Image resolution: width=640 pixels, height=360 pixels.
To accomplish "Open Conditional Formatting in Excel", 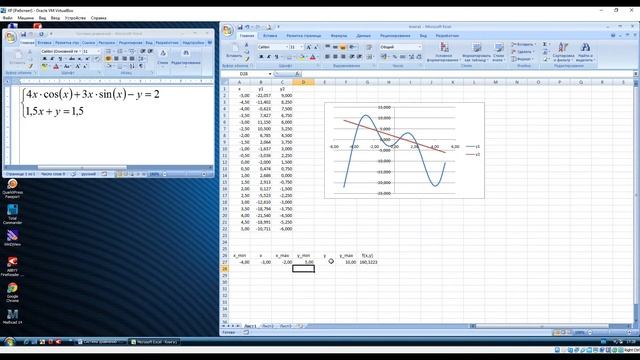I will (444, 52).
